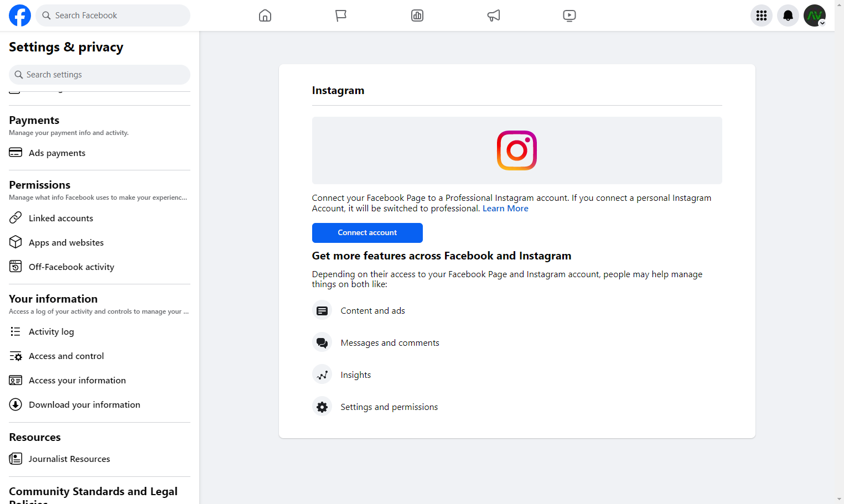Click the Settings and permissions gear icon
Viewport: 844px width, 504px height.
coord(322,407)
